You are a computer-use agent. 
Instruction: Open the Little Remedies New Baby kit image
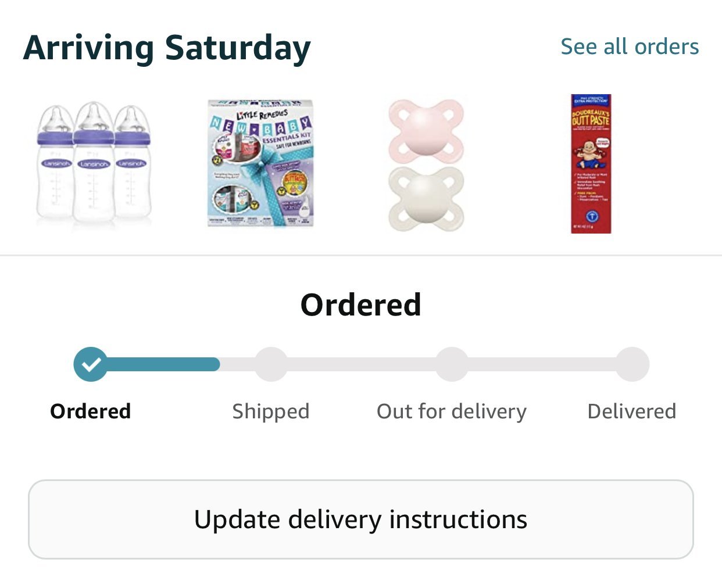click(261, 163)
